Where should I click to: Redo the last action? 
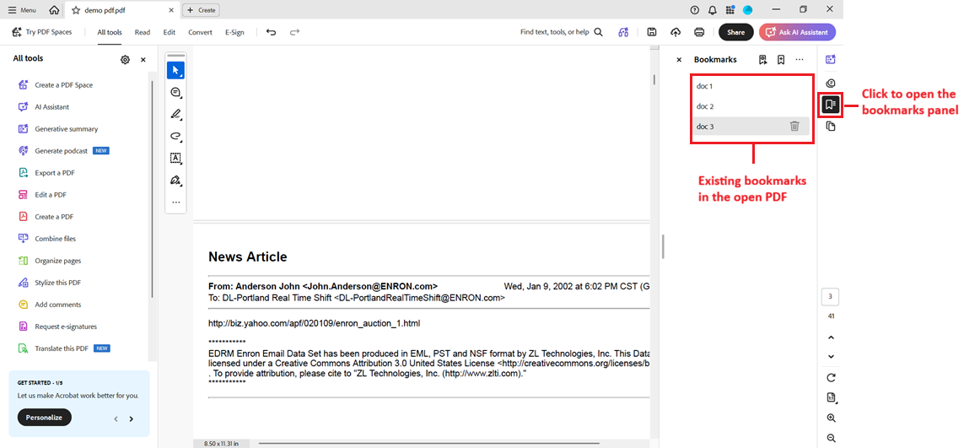294,32
